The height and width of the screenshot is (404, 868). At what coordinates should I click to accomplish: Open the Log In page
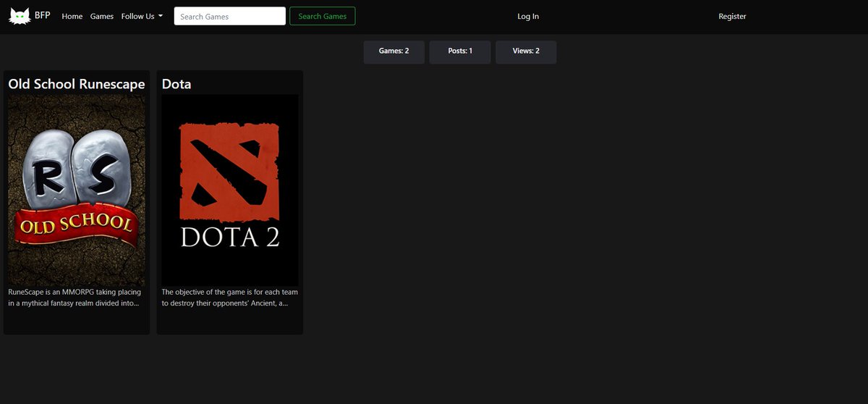pyautogui.click(x=528, y=16)
